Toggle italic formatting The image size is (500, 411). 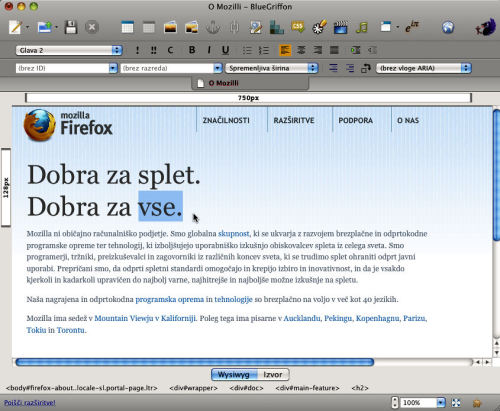coord(209,50)
